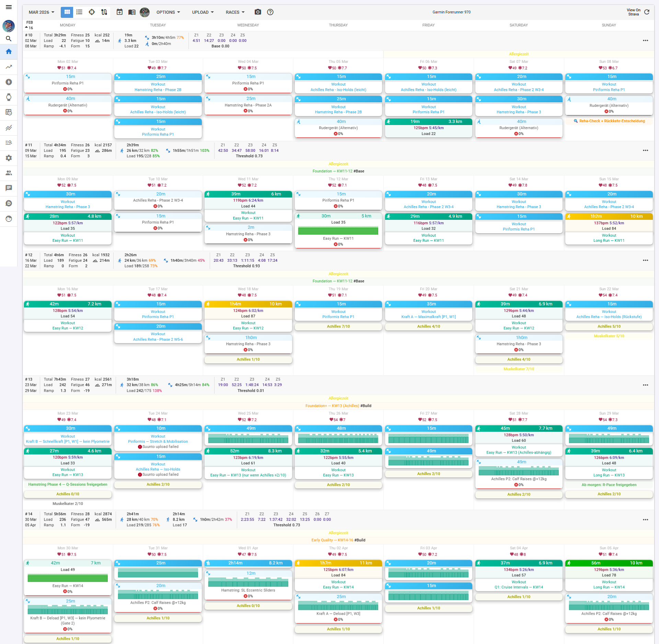
Task: Open the lightning bolt power sidebar icon
Action: point(9,82)
